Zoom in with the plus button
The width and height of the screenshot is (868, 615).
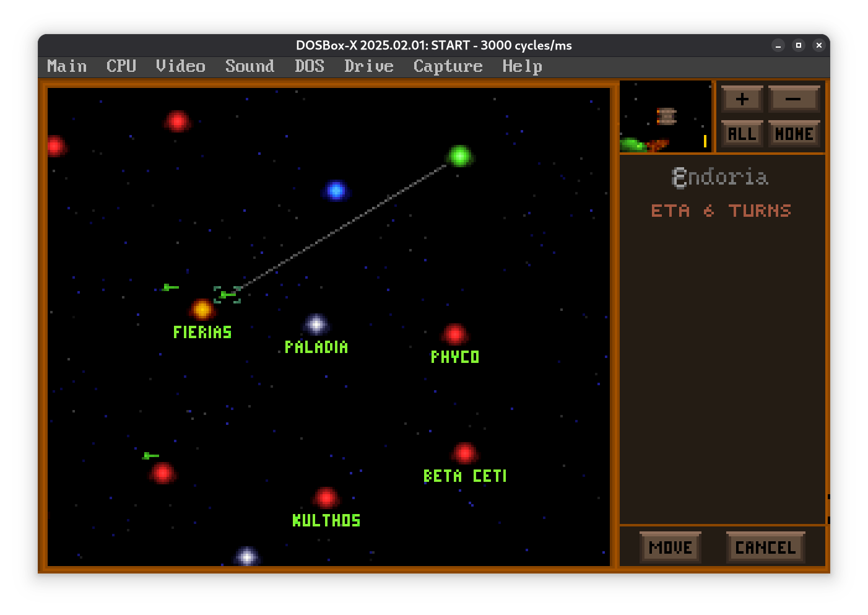[742, 99]
